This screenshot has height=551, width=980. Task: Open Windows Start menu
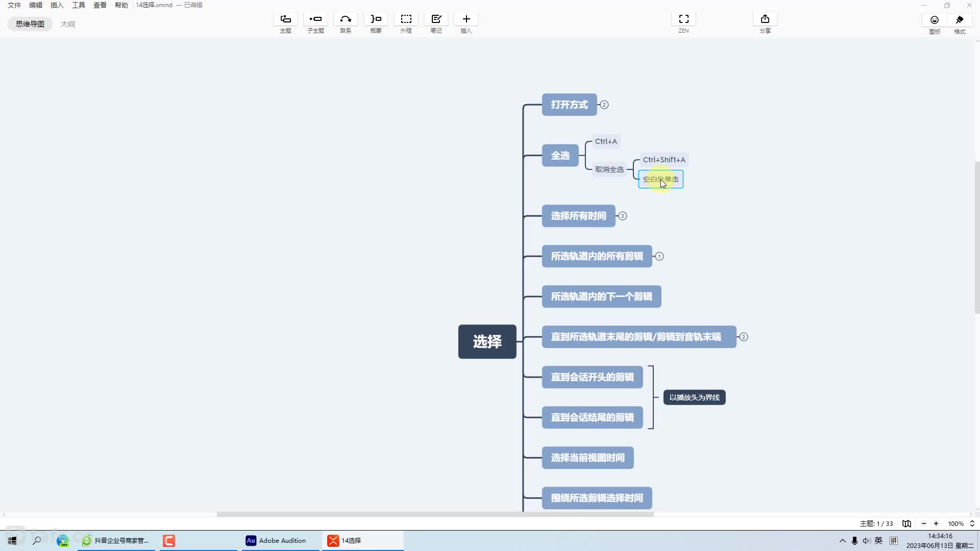pyautogui.click(x=12, y=540)
